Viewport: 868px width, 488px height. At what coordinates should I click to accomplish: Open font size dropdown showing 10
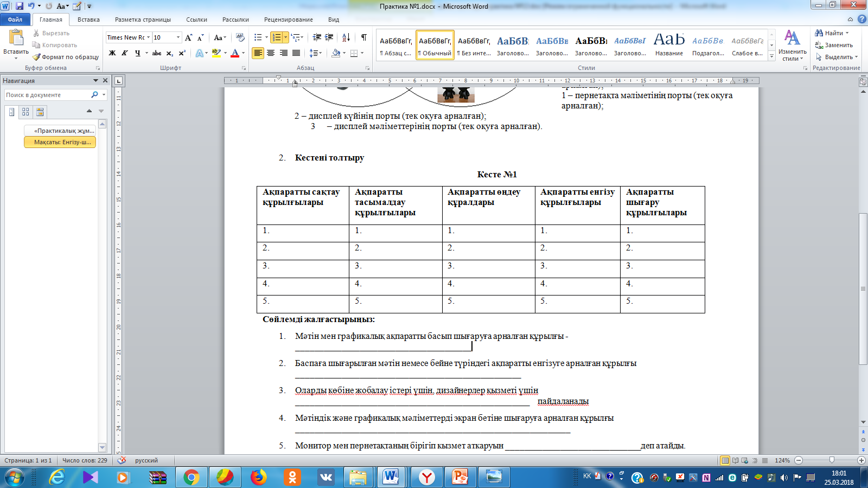pos(178,37)
